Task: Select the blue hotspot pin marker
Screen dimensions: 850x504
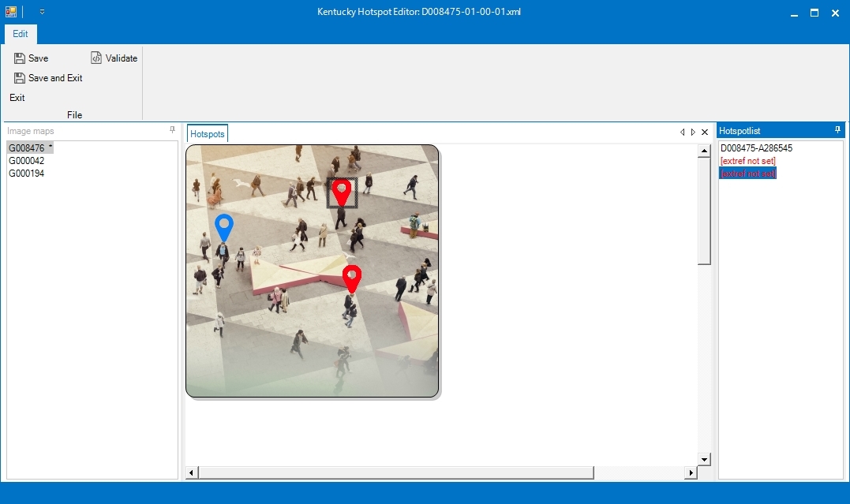Action: [224, 227]
